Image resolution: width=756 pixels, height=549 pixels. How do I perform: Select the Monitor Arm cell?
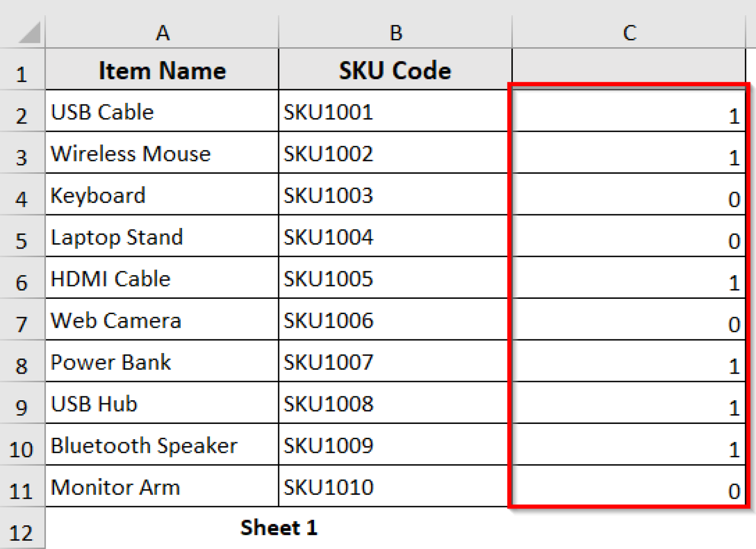click(x=161, y=487)
